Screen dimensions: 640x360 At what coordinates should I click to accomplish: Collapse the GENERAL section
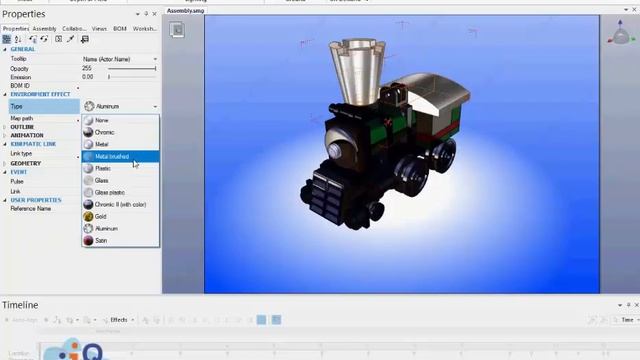point(5,49)
